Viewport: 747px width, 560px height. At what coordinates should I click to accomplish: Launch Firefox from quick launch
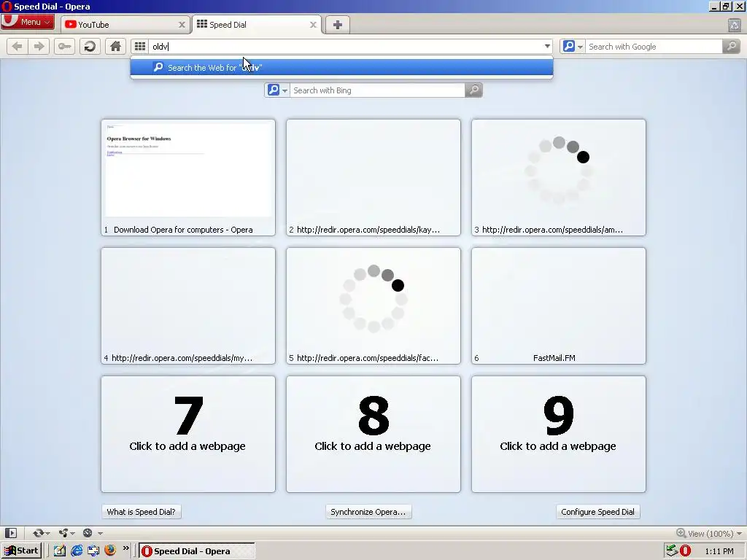(110, 551)
